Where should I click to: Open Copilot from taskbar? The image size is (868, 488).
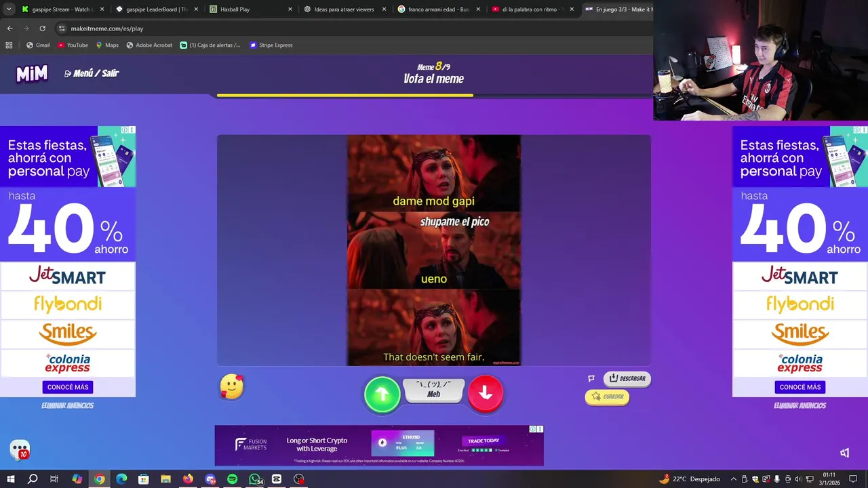(x=77, y=479)
